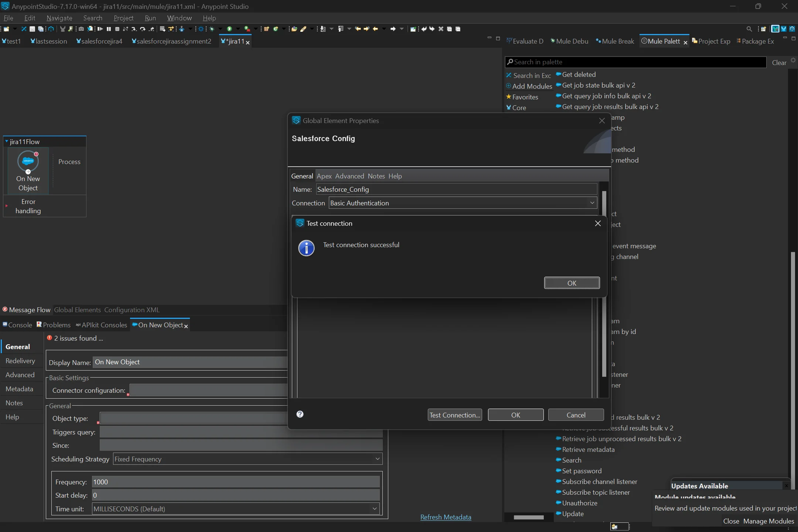
Task: Expand the Error handling section
Action: point(7,206)
